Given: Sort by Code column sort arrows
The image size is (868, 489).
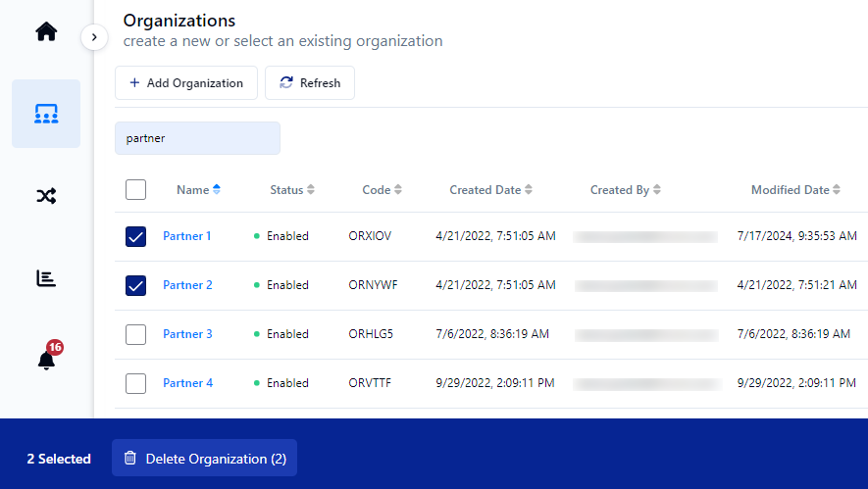Looking at the screenshot, I should tap(398, 190).
